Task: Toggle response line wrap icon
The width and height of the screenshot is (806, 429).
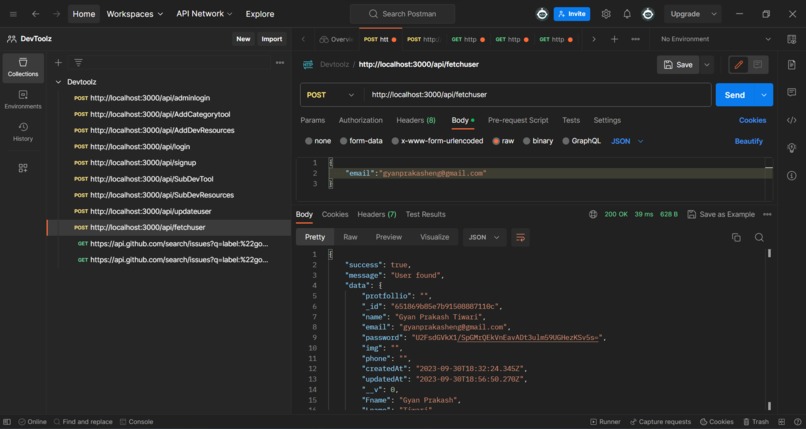Action: pos(520,237)
